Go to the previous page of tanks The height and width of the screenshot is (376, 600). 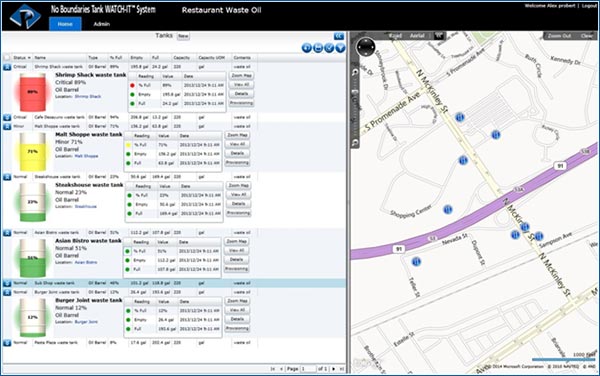(x=281, y=369)
